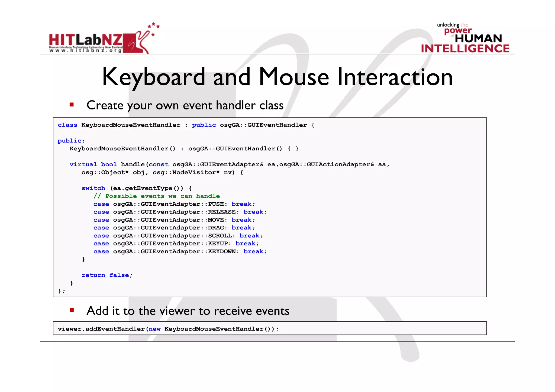The width and height of the screenshot is (555, 392).
Task: Click the GUIEventAdapter::KEYUP case line
Action: [176, 244]
